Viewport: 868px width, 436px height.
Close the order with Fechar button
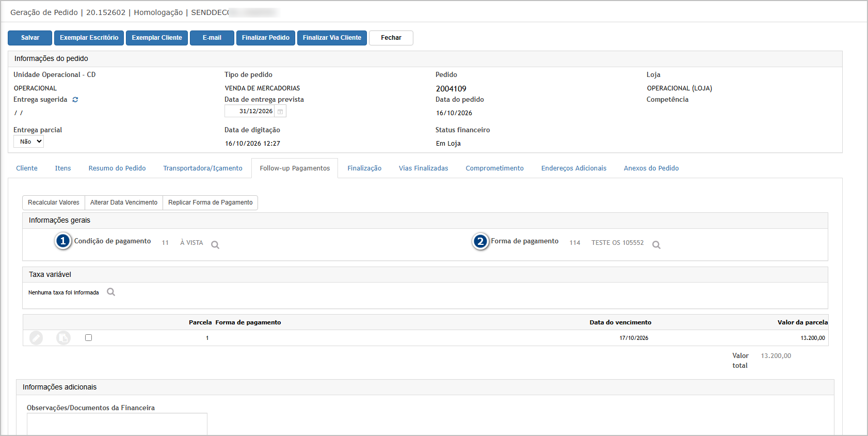tap(391, 38)
